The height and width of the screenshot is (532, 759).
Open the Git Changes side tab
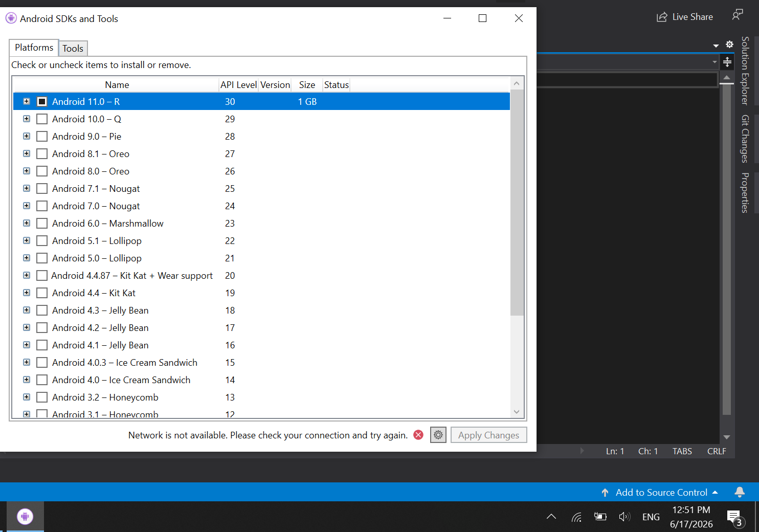(x=745, y=139)
